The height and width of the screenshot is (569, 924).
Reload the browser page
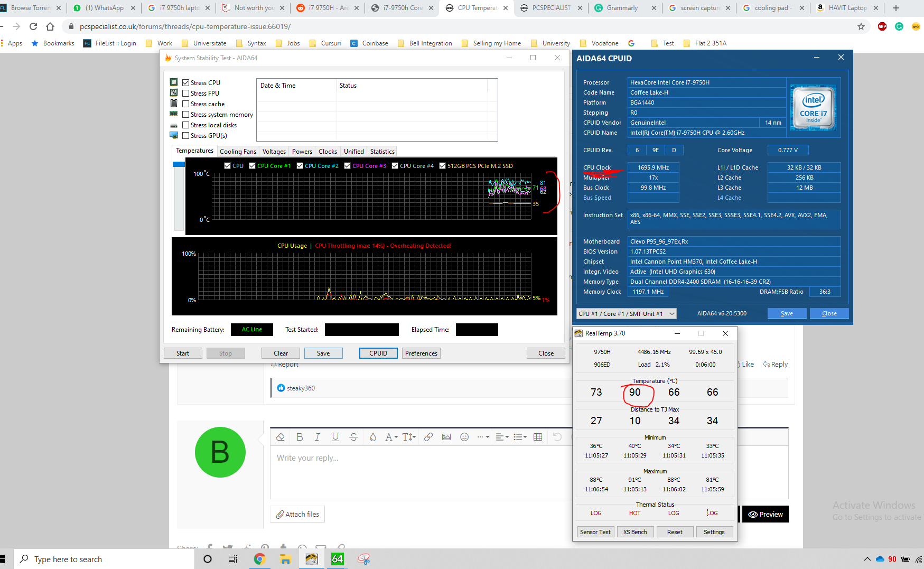tap(33, 26)
